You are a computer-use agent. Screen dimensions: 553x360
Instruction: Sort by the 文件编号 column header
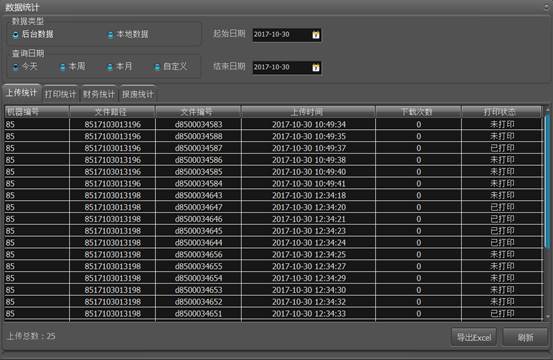[x=198, y=112]
